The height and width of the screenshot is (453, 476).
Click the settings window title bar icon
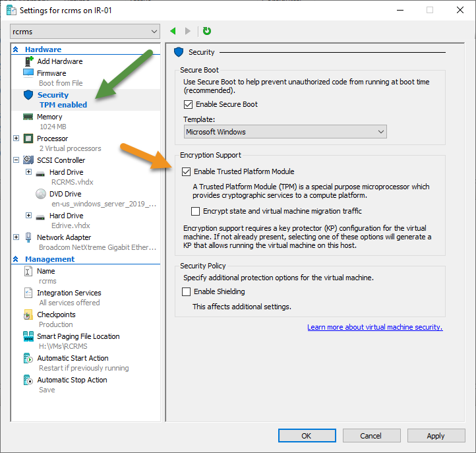click(x=11, y=11)
